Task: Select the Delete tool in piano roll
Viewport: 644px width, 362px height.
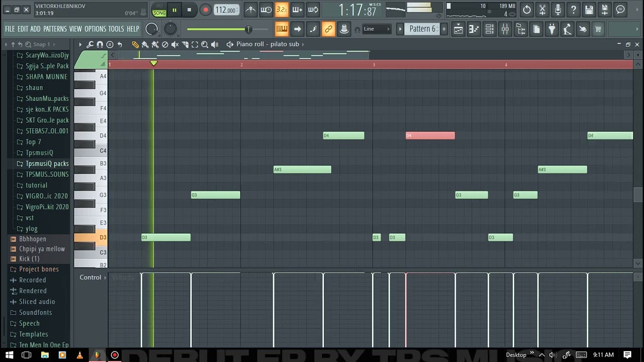Action: [x=165, y=44]
